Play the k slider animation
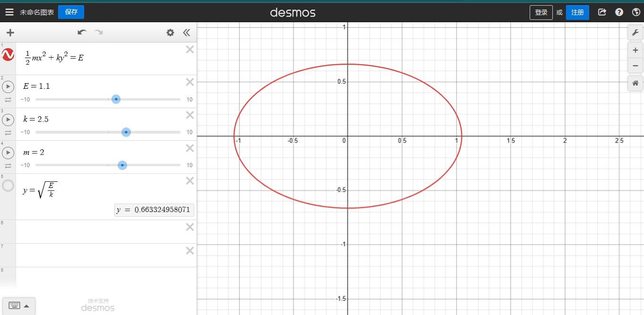 (8, 119)
